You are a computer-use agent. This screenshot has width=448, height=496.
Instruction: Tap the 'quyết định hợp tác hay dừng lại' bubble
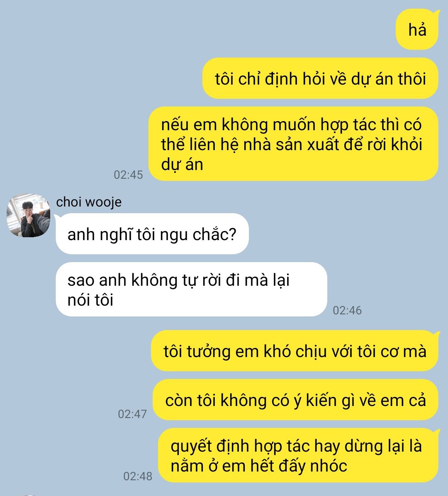point(298,455)
